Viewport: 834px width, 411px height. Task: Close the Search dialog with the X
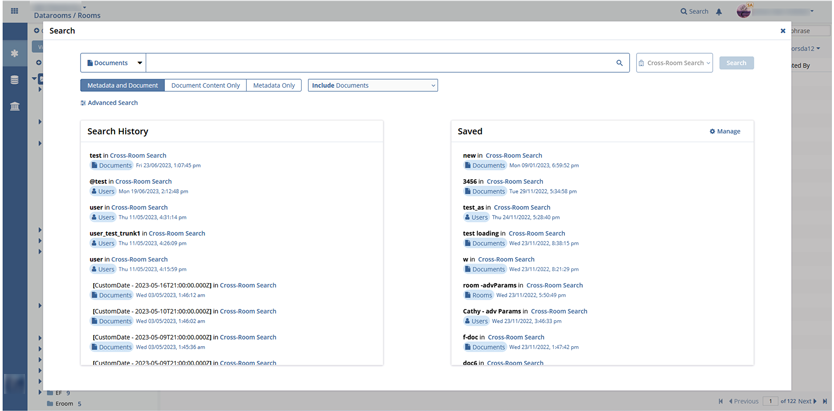click(782, 31)
